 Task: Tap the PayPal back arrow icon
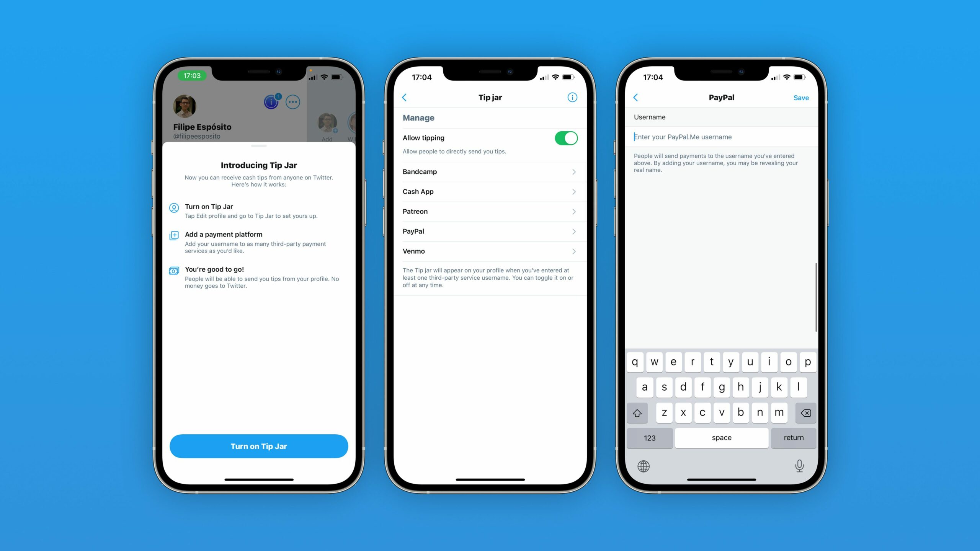tap(636, 98)
